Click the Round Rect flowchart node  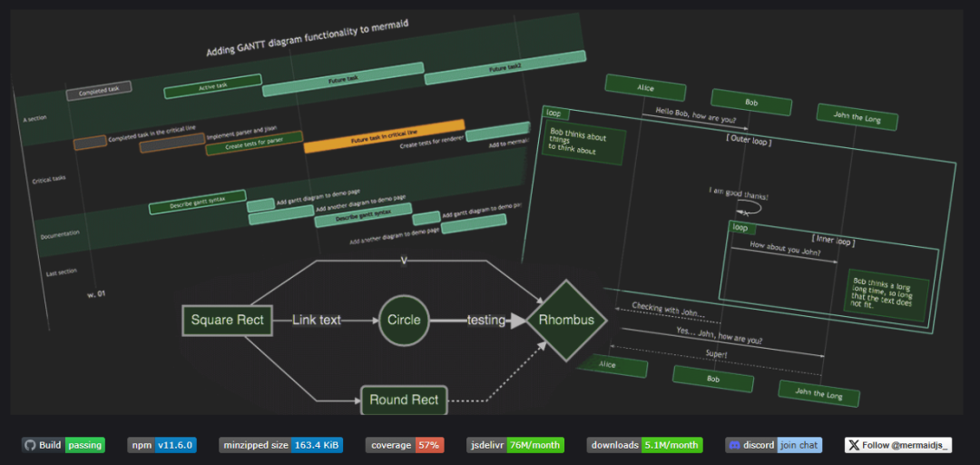(x=405, y=400)
